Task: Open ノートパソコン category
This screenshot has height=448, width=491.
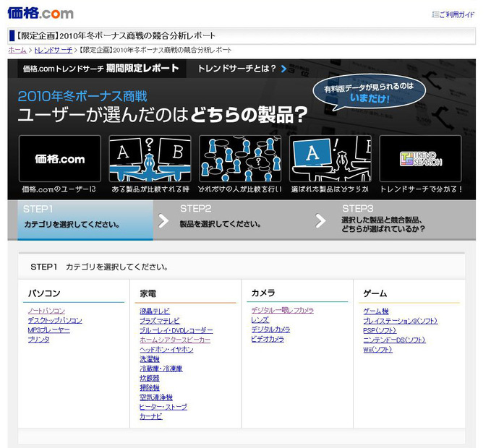Action: [46, 311]
